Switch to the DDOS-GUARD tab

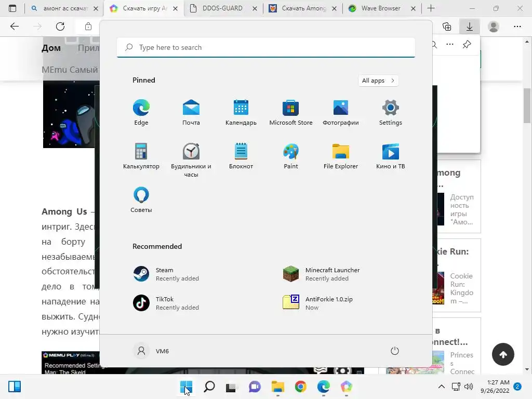(223, 8)
